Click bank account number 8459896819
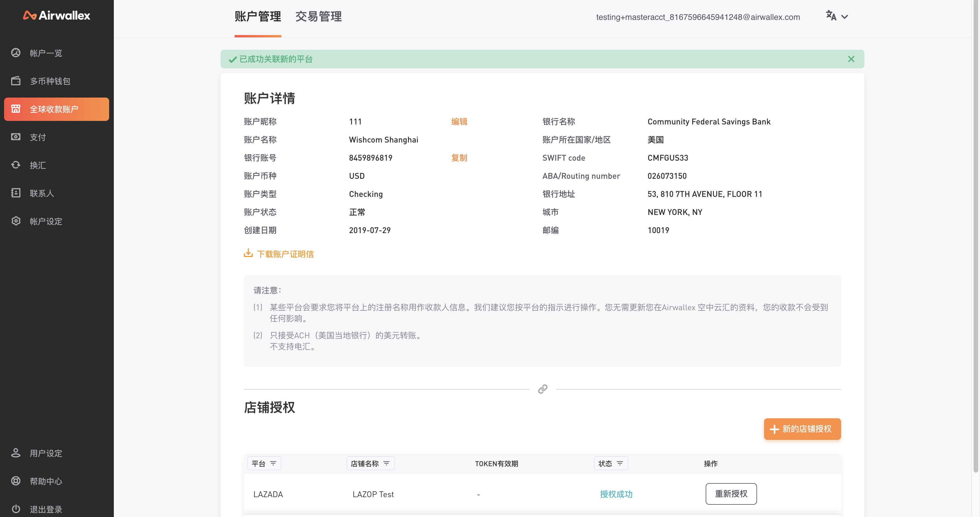This screenshot has width=980, height=517. pos(371,158)
